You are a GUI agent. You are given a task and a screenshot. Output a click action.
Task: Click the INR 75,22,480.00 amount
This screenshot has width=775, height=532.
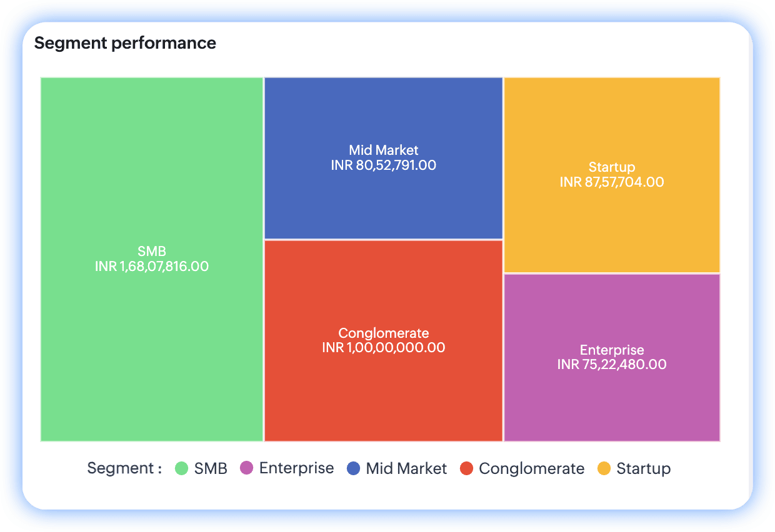(611, 365)
